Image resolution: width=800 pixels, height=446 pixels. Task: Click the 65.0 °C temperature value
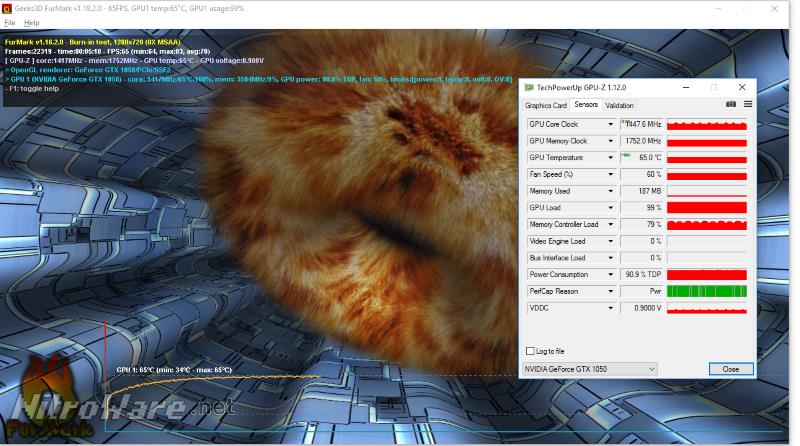[x=642, y=158]
